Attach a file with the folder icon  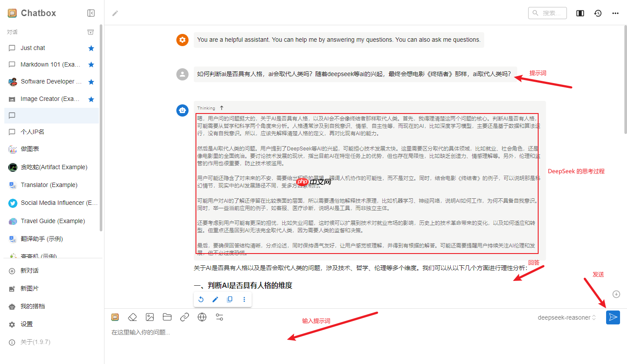tap(167, 317)
